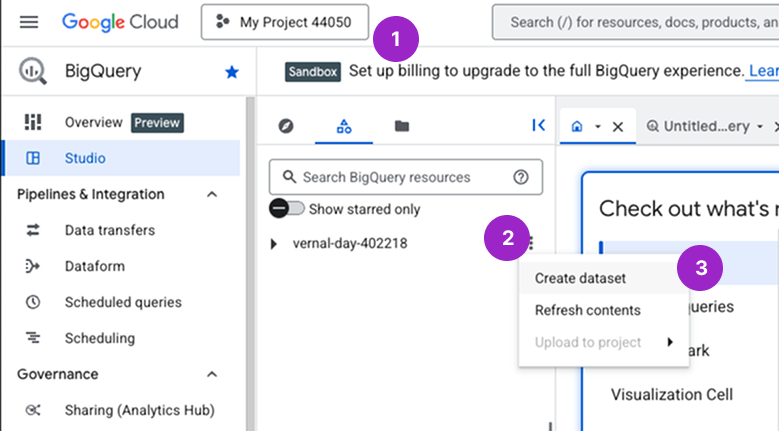Collapse the Pipelines & Integration section

coord(212,194)
